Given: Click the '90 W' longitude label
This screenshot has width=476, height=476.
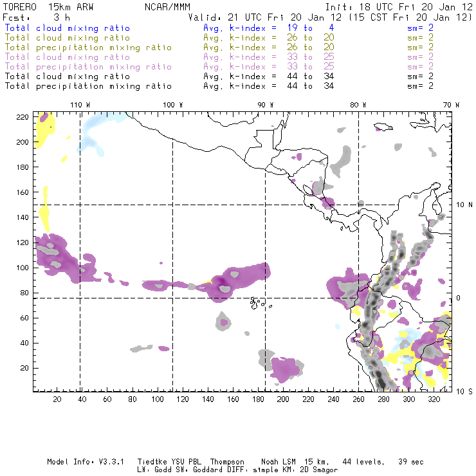Looking at the screenshot, I should tap(266, 105).
